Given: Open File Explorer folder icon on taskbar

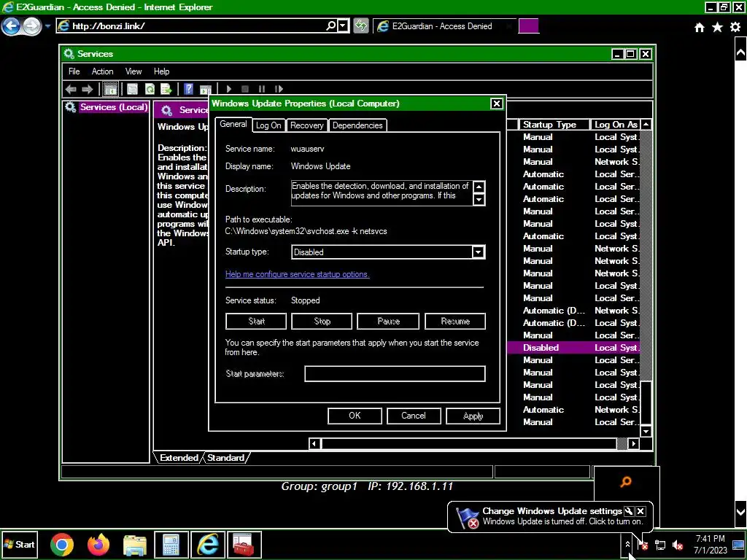Looking at the screenshot, I should point(135,545).
